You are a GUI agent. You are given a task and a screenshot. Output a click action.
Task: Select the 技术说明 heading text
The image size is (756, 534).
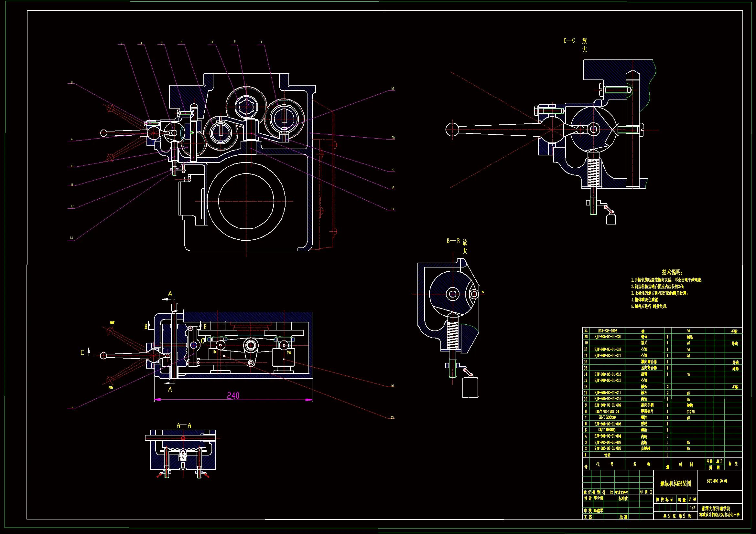click(x=672, y=272)
